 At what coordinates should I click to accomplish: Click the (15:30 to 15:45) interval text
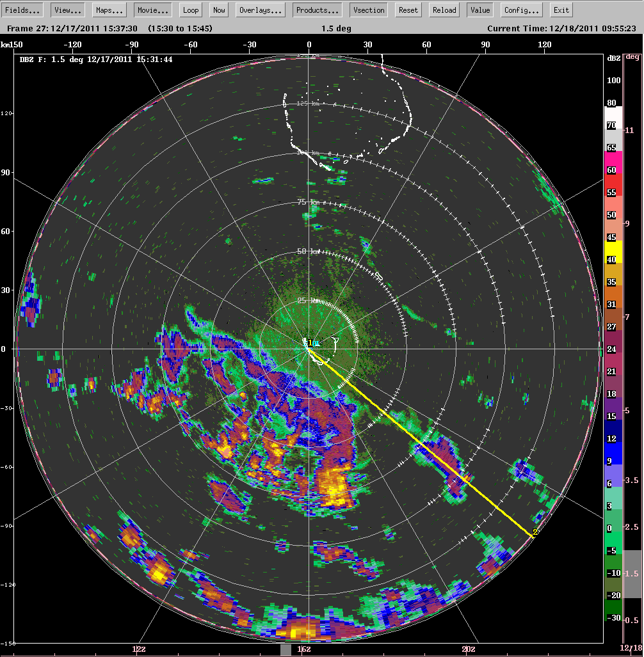tap(181, 29)
